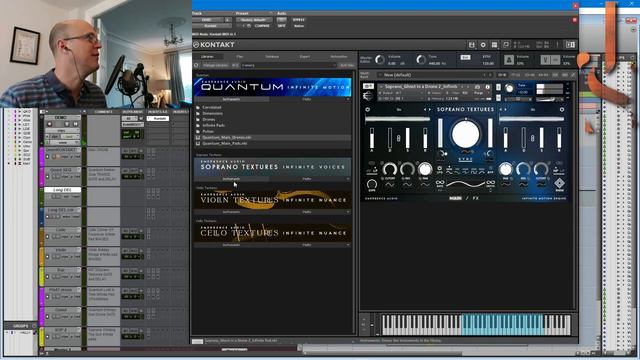Image resolution: width=640 pixels, height=360 pixels.
Task: Toggle record enable on DEMO track
Action: [50, 124]
